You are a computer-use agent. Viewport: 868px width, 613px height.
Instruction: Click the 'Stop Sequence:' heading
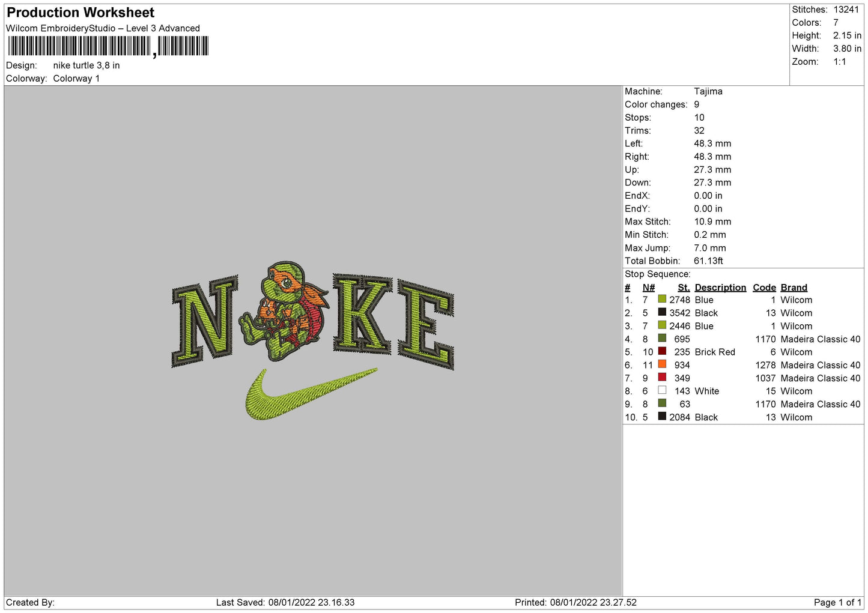pyautogui.click(x=658, y=274)
